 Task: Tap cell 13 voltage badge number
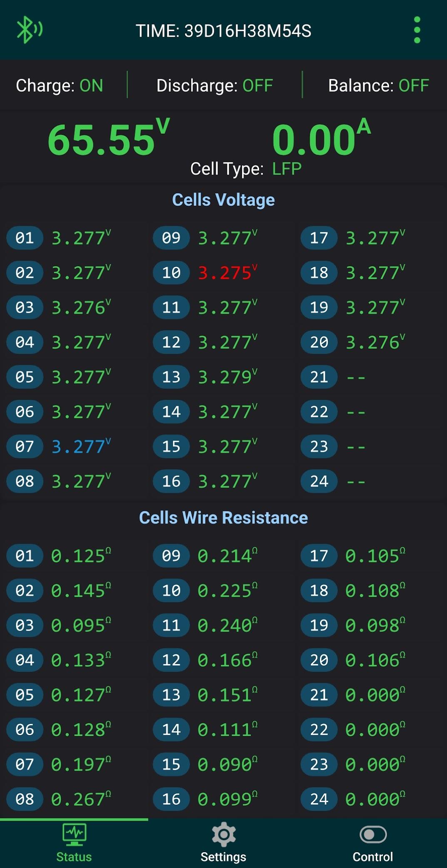click(x=171, y=377)
